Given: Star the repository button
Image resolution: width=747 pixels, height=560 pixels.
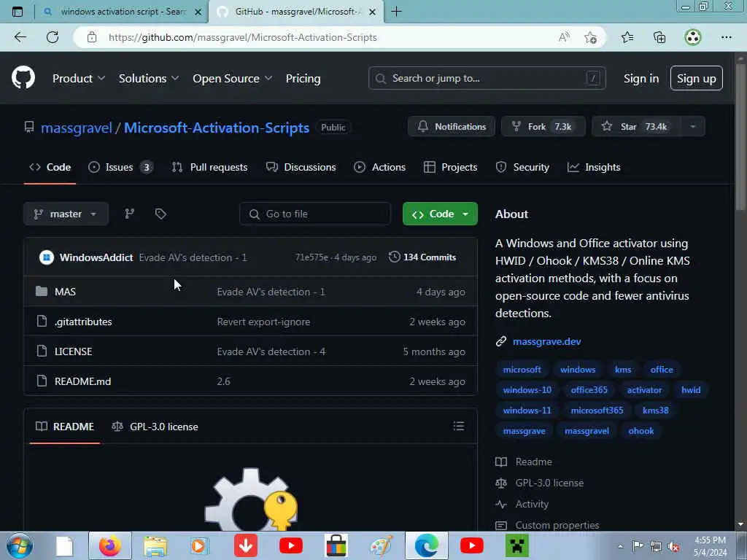Looking at the screenshot, I should tap(636, 127).
